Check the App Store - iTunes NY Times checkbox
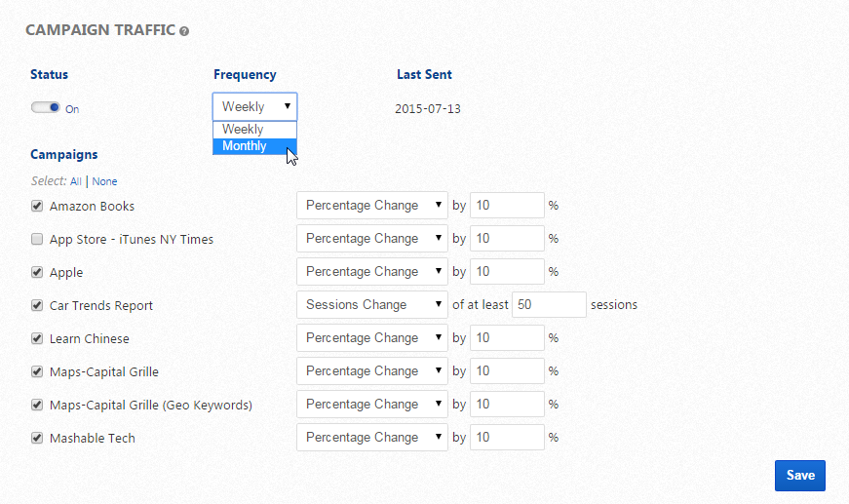849x504 pixels. (37, 239)
